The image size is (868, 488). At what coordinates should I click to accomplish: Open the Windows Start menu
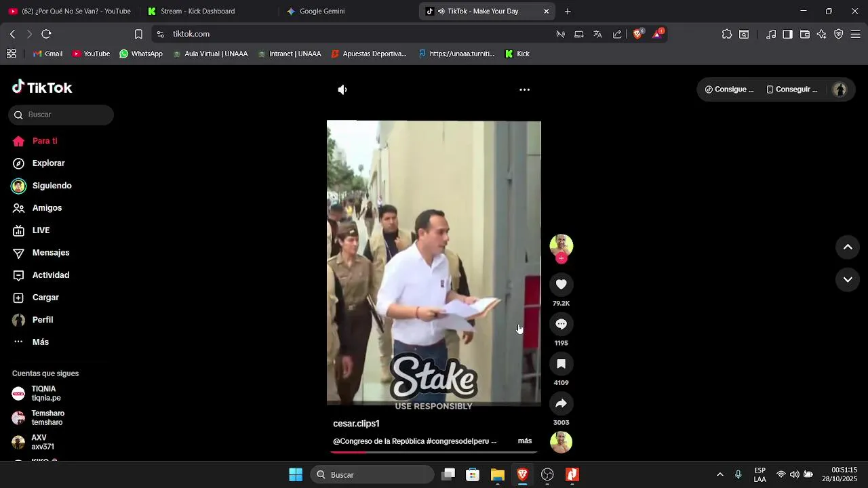(x=296, y=474)
